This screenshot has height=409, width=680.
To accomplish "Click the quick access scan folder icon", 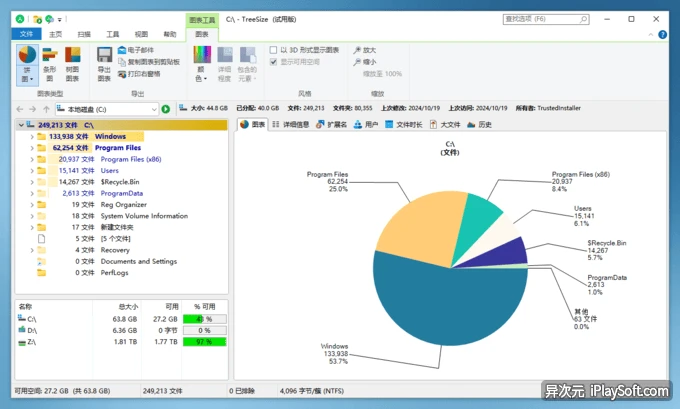I will point(37,19).
